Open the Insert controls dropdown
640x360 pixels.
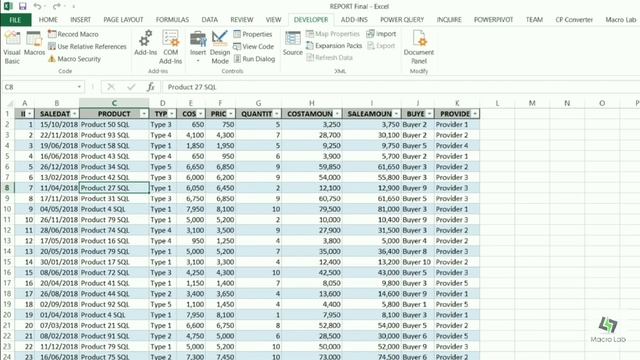pyautogui.click(x=198, y=47)
